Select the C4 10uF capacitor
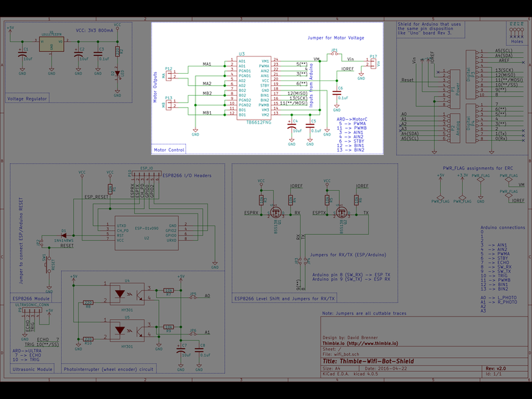 292,126
